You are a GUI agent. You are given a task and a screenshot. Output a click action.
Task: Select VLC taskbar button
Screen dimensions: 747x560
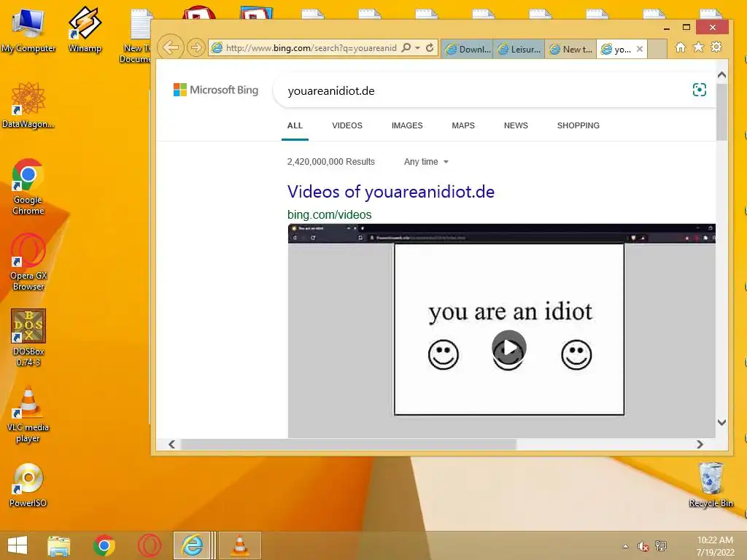tap(240, 545)
